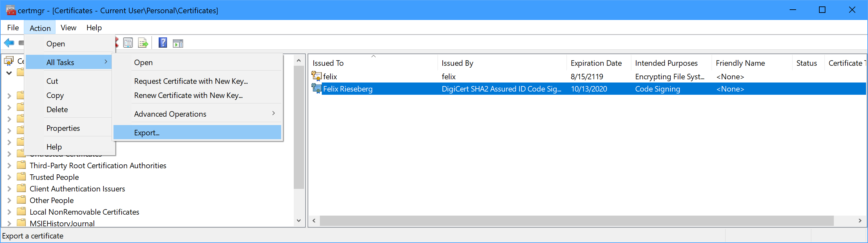
Task: Open the Advanced Operations submenu arrow
Action: 273,113
